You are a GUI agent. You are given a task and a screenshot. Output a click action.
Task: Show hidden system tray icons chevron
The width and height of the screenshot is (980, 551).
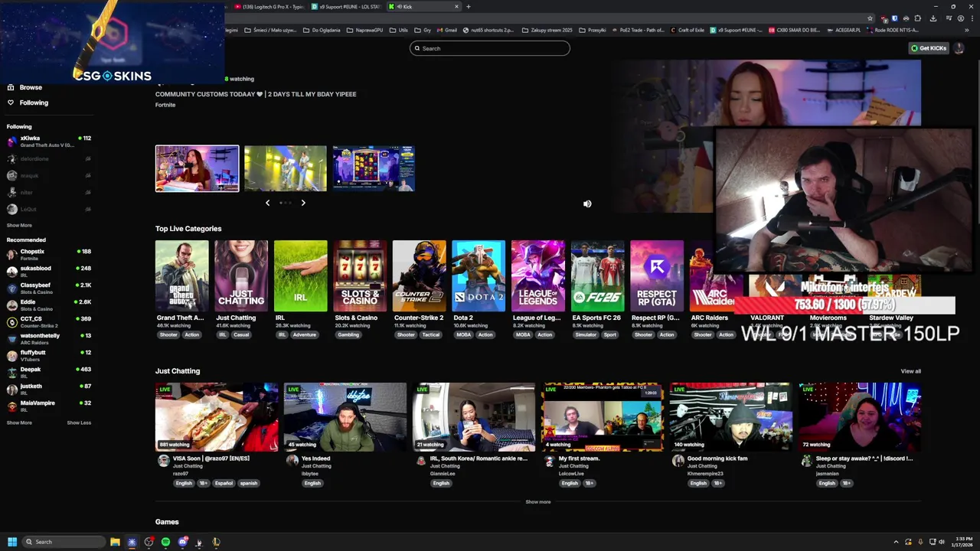coord(896,542)
